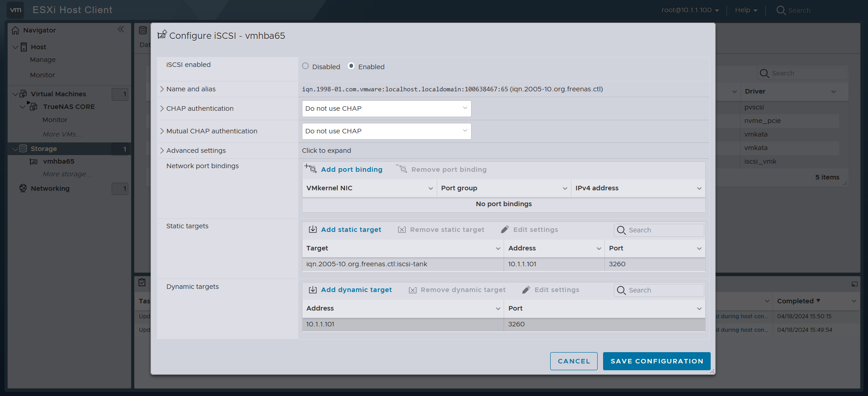This screenshot has height=396, width=868.
Task: Open static targets Address column menu
Action: coord(599,249)
